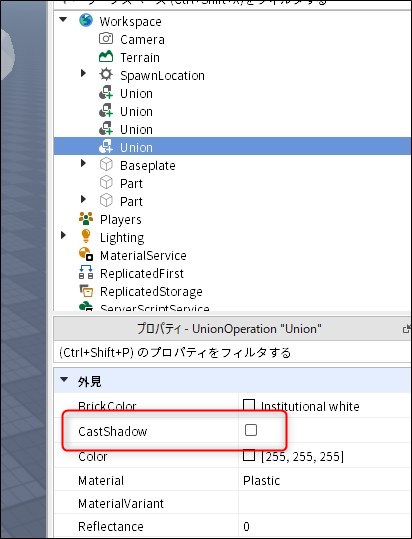Image resolution: width=412 pixels, height=539 pixels.
Task: Click the MaterialVariant property name
Action: click(x=121, y=504)
